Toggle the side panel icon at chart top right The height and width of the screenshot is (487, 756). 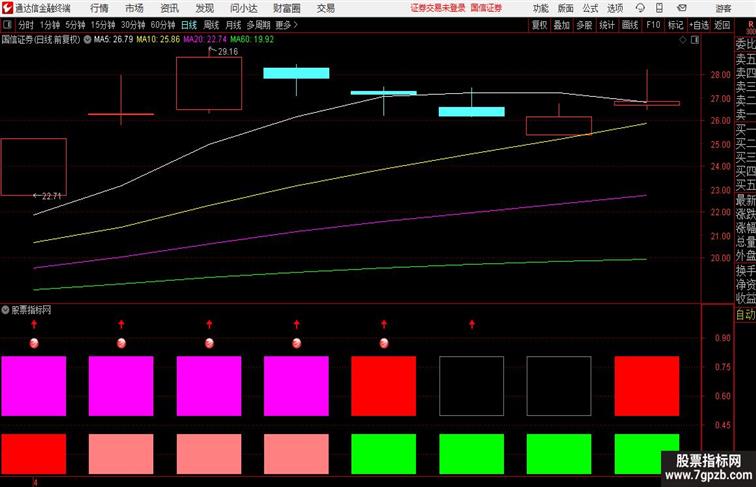tap(695, 40)
